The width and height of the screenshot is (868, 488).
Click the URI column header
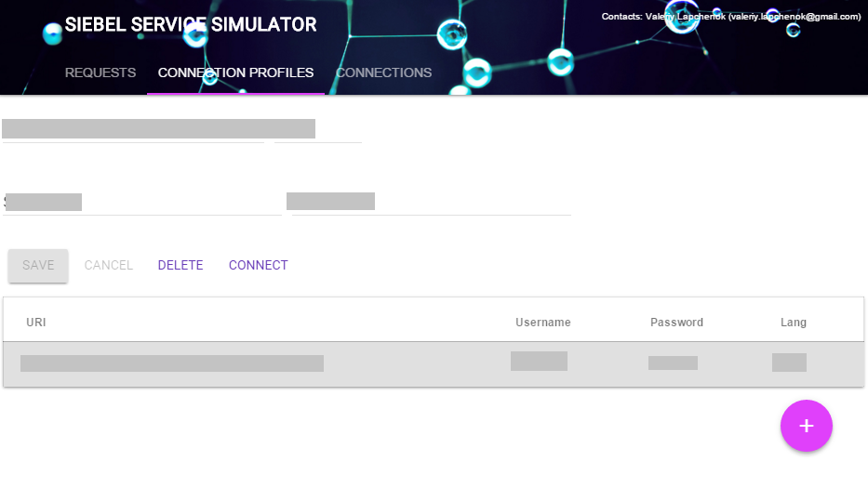click(36, 322)
